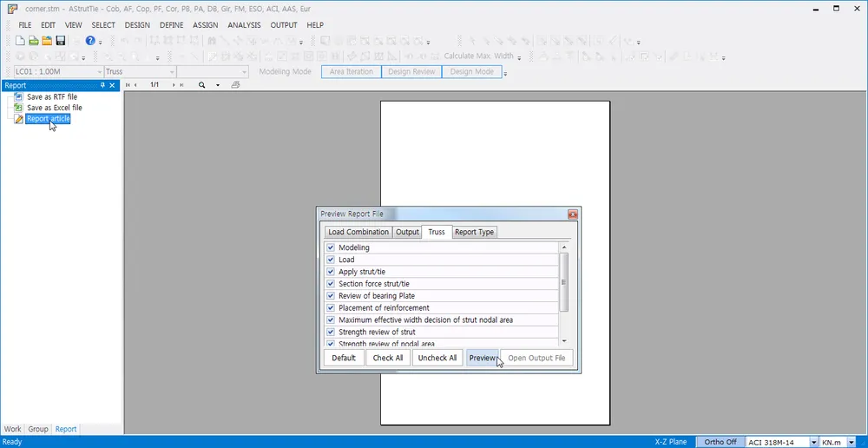Toggle the Load checkbox

[331, 260]
